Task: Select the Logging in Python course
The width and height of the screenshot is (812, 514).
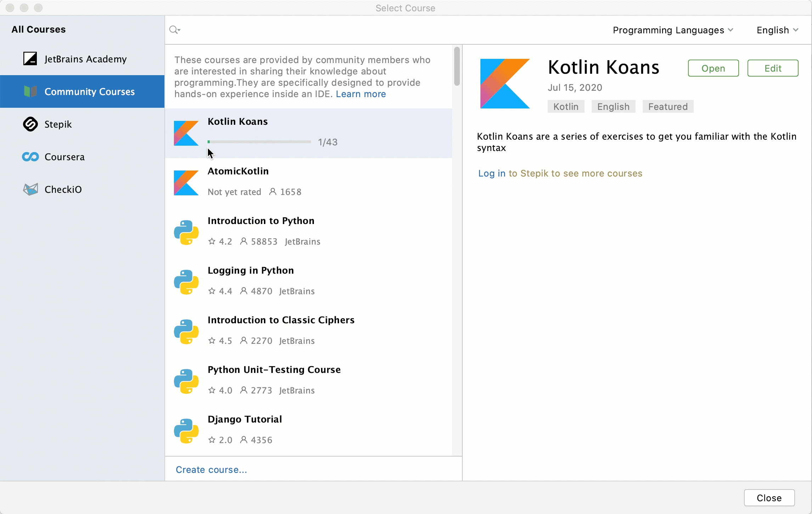Action: point(309,282)
